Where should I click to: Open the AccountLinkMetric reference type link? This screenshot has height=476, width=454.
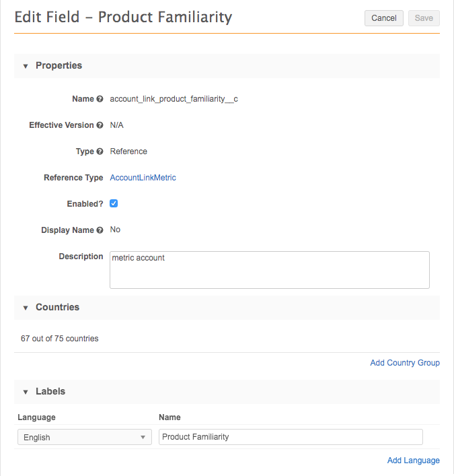tap(143, 178)
